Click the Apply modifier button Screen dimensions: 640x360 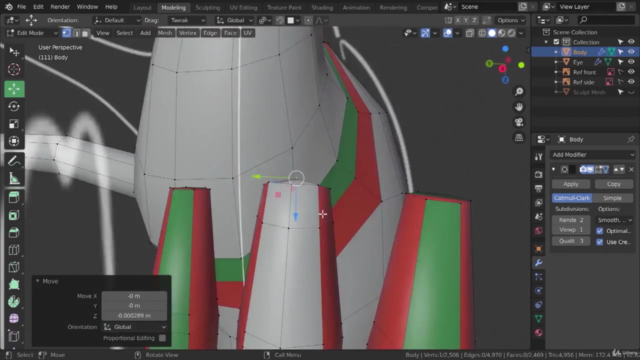tap(571, 184)
